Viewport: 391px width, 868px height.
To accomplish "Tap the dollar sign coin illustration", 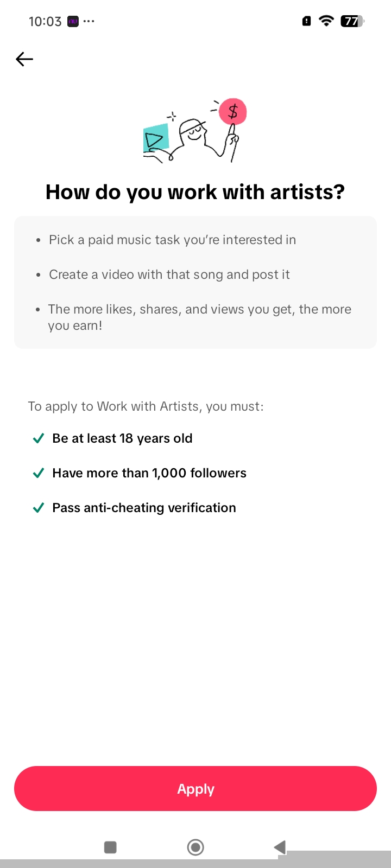I will [x=233, y=112].
